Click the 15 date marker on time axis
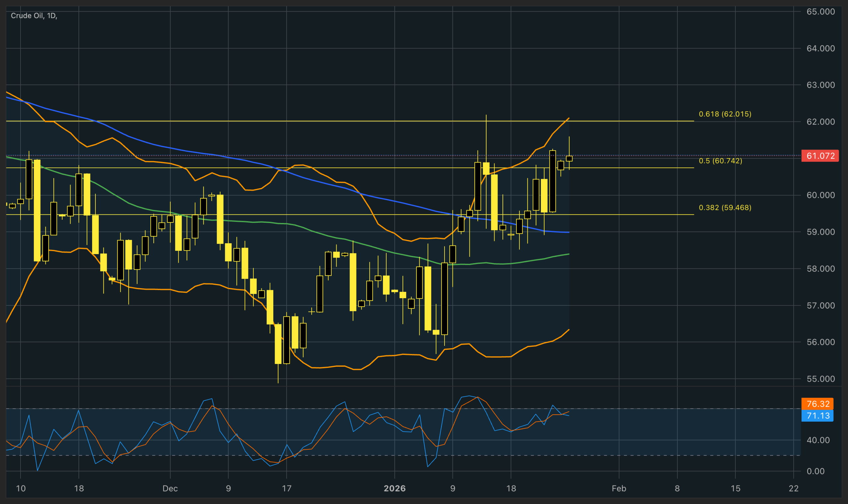The width and height of the screenshot is (848, 504). click(735, 488)
